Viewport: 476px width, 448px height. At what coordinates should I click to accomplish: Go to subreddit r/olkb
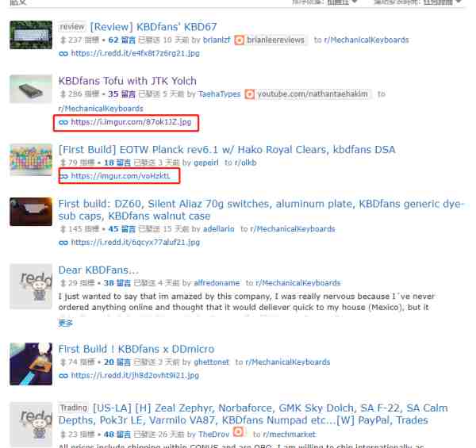(x=246, y=163)
